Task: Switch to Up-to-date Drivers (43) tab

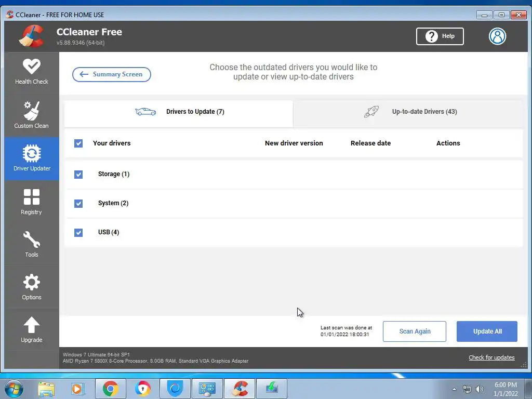Action: 408,113
